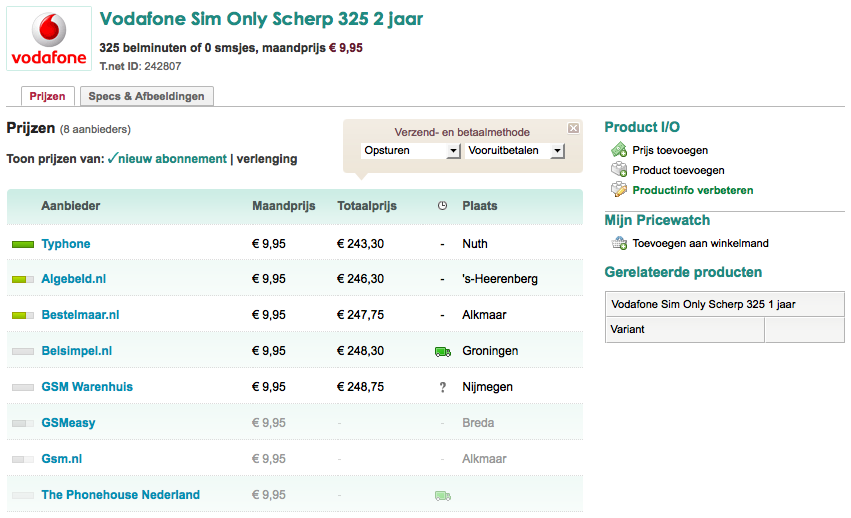Image resolution: width=851 pixels, height=518 pixels.
Task: Click the Vodafone logo thumbnail
Action: pyautogui.click(x=48, y=41)
